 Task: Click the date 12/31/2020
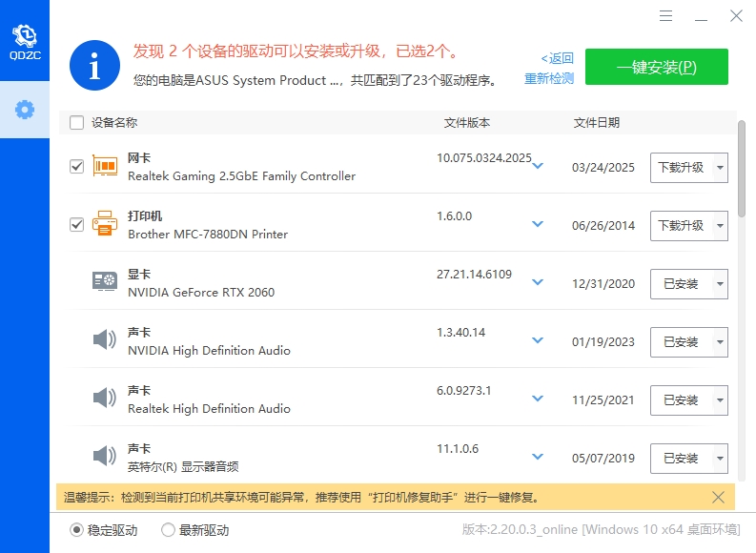click(x=603, y=284)
